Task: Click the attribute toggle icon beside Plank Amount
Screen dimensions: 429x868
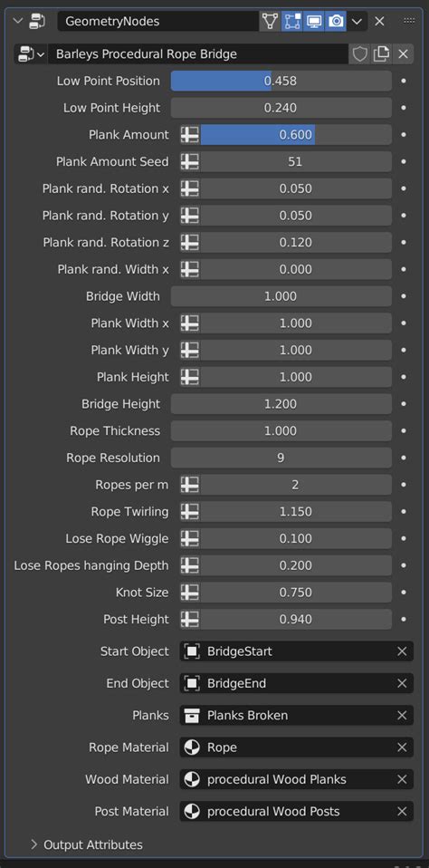Action: click(190, 134)
